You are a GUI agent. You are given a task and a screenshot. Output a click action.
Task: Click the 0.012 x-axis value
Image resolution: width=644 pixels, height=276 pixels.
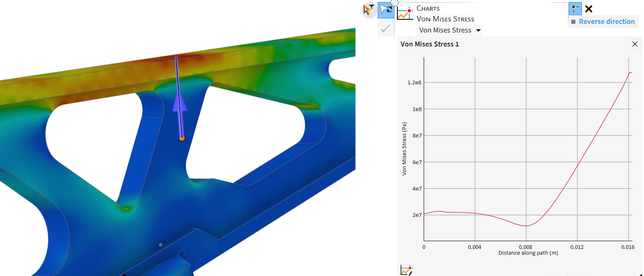[x=577, y=247]
